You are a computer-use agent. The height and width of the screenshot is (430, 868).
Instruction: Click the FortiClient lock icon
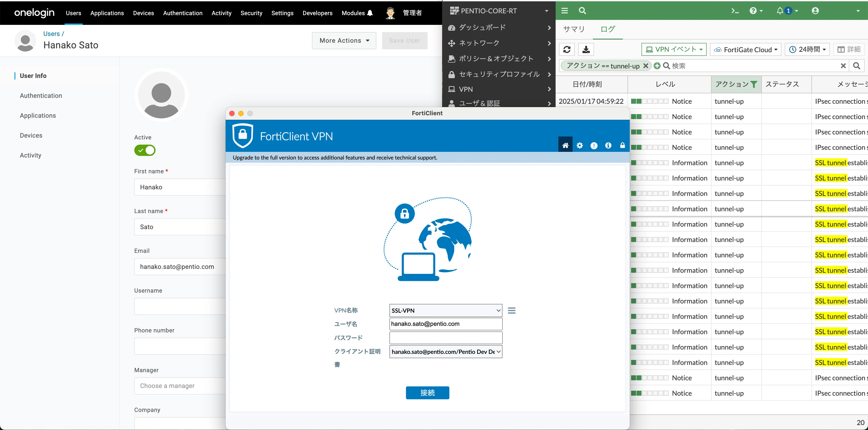pyautogui.click(x=622, y=146)
